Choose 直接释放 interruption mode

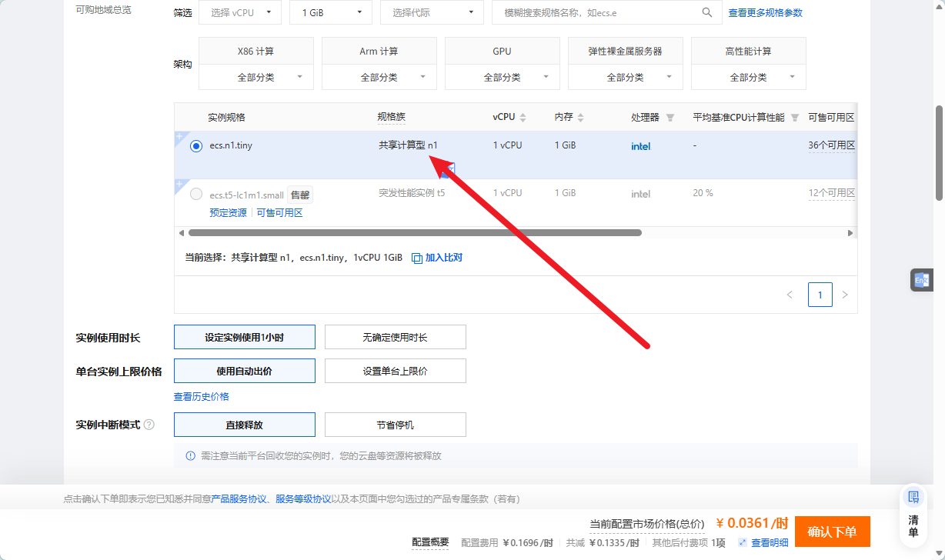(245, 425)
